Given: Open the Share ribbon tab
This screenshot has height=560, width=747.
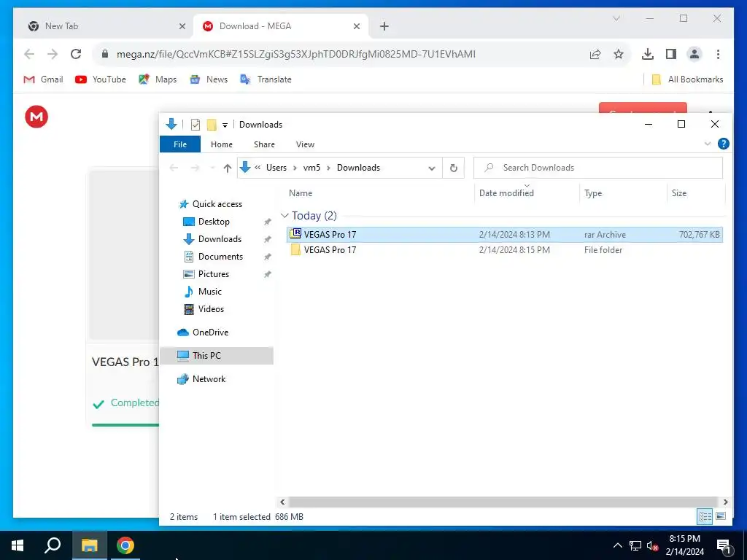Looking at the screenshot, I should [264, 144].
